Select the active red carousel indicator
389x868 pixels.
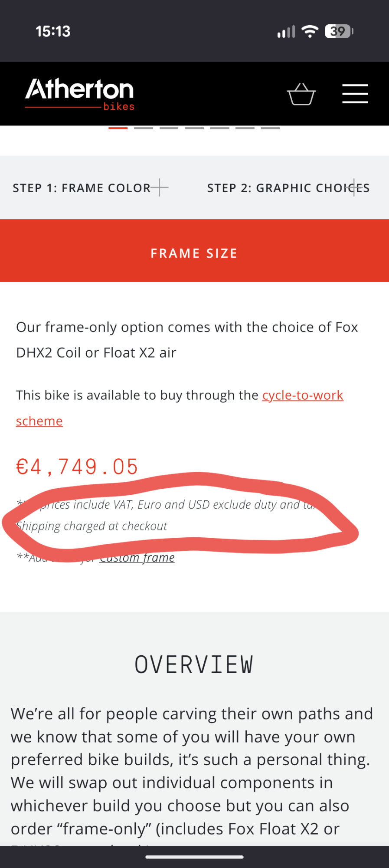coord(118,128)
